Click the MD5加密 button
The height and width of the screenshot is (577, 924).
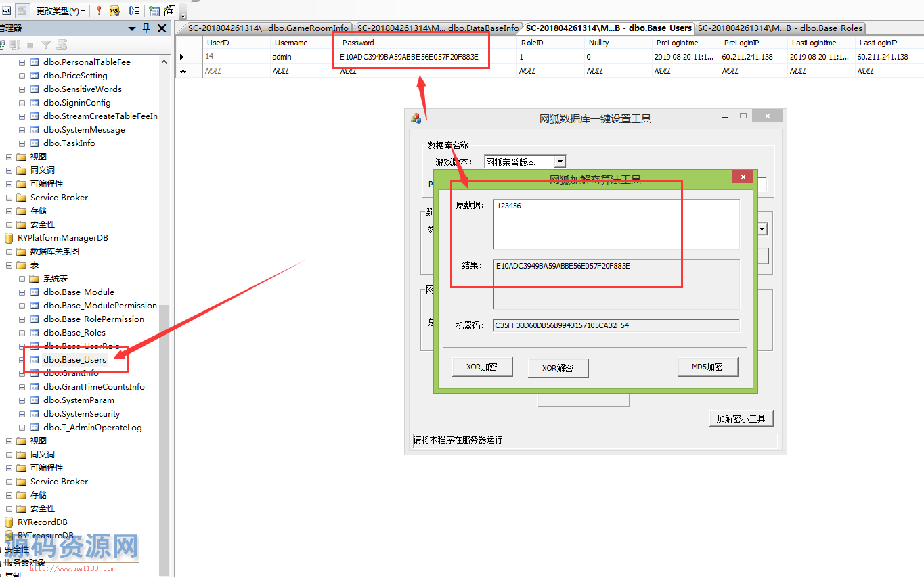tap(707, 367)
